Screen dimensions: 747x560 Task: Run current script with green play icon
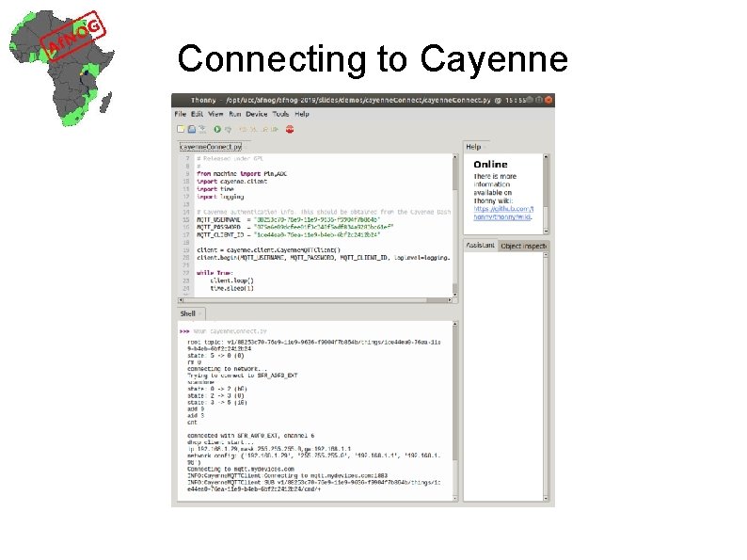click(x=217, y=129)
